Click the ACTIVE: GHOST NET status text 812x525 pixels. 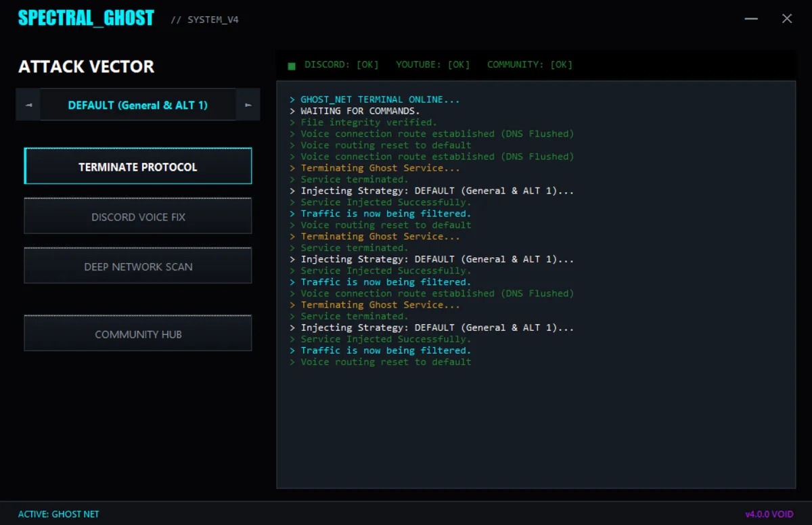coord(58,514)
